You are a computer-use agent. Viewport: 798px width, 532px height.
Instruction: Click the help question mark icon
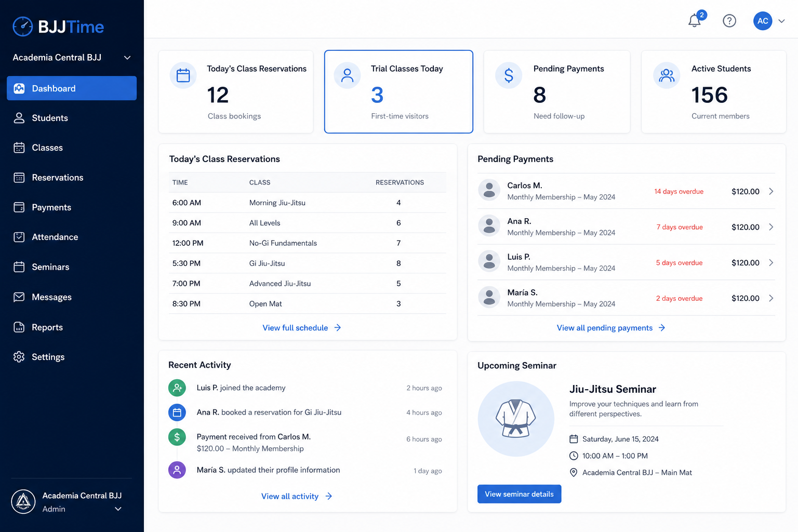729,21
